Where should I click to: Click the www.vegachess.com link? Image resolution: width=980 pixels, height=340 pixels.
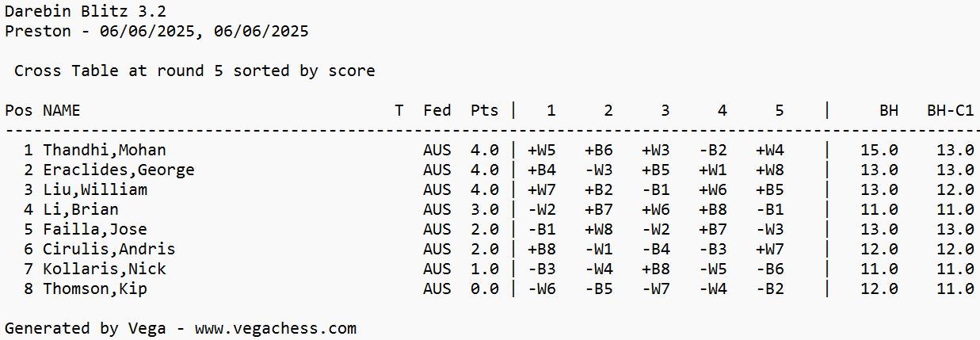click(276, 328)
